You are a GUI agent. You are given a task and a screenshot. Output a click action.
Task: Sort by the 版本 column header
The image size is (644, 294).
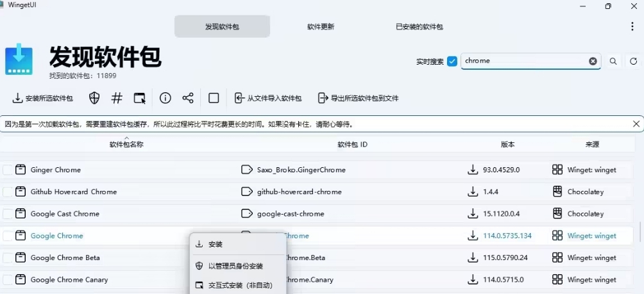507,144
